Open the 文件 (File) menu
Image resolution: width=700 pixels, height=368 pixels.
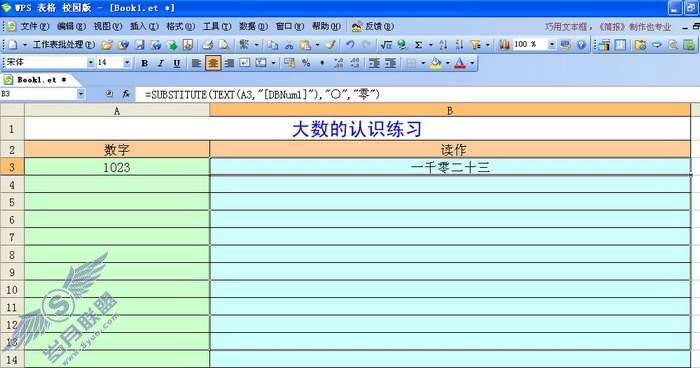[34, 26]
